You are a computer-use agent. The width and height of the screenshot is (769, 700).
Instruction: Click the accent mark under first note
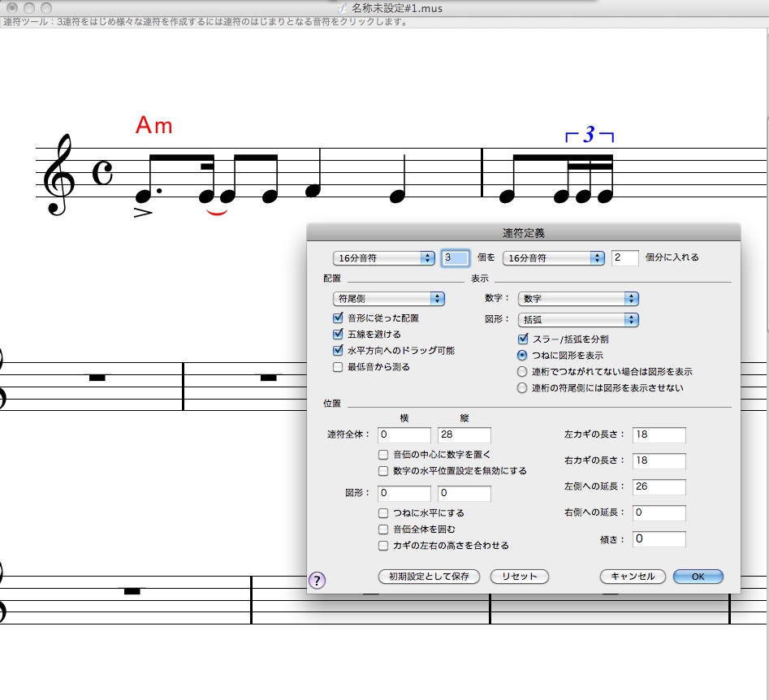pyautogui.click(x=143, y=213)
